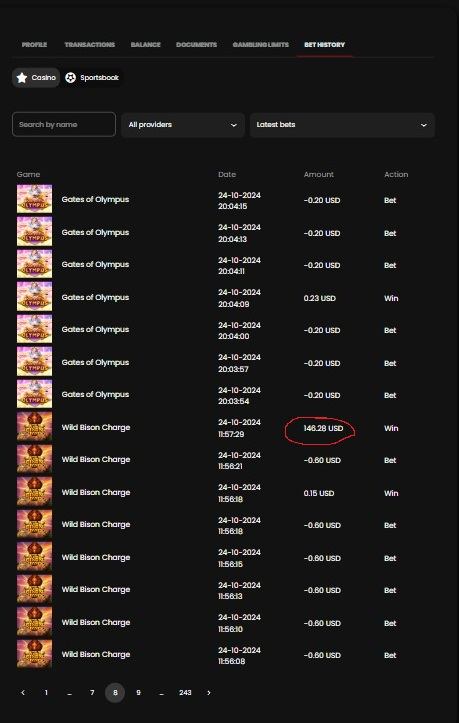The image size is (459, 723).
Task: Expand the Latest bets sort dropdown
Action: click(342, 125)
